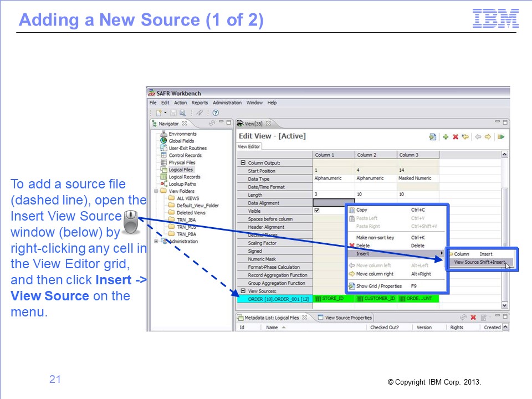Click the Control Records table icon
The width and height of the screenshot is (532, 399).
(163, 155)
